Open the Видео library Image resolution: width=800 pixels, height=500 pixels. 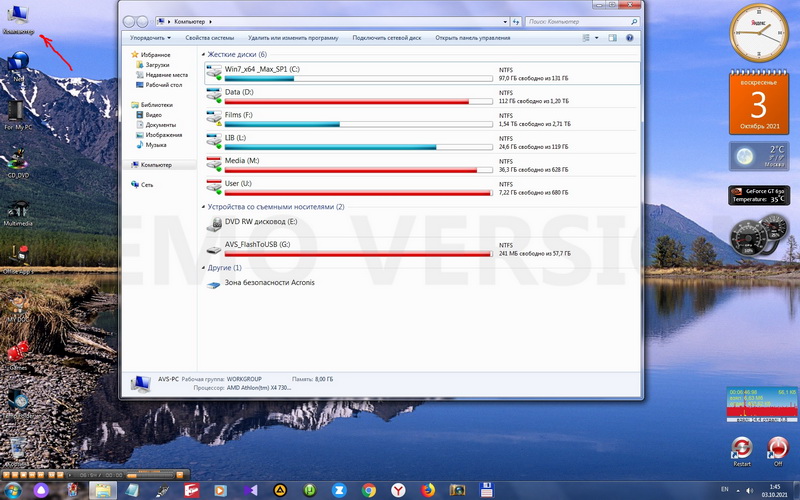153,115
